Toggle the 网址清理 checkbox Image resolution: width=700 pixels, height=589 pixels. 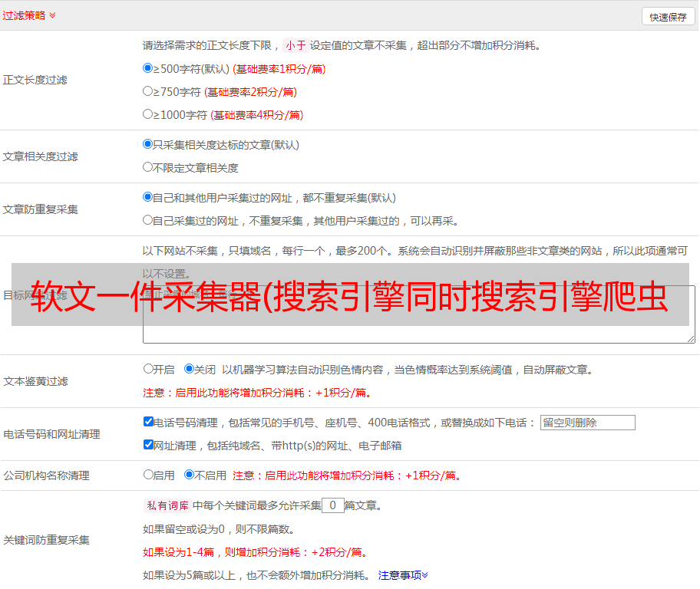tap(149, 445)
